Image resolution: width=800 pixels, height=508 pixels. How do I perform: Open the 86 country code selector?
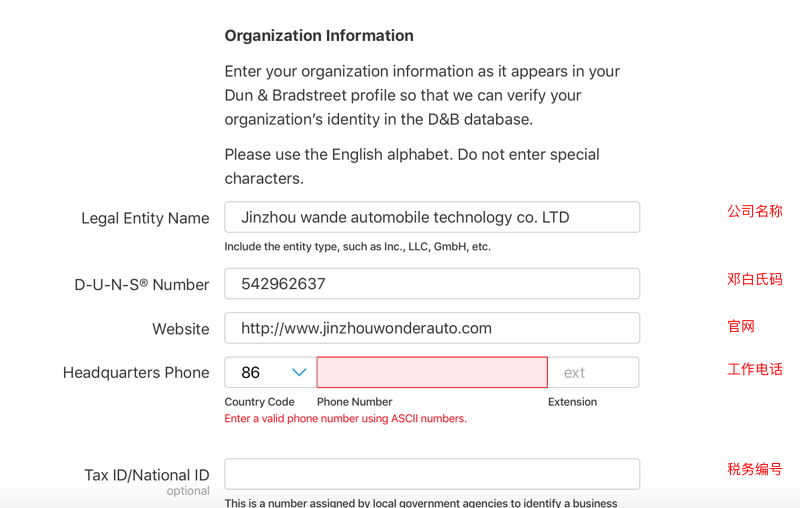(x=270, y=372)
